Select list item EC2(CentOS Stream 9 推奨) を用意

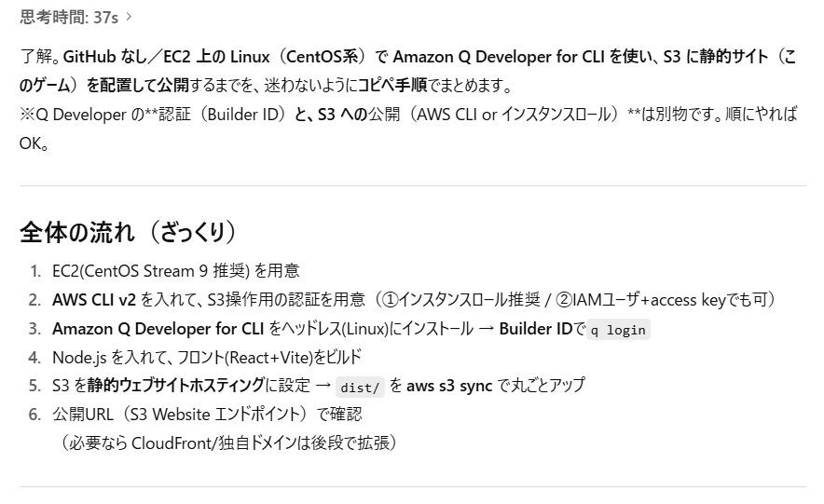175,271
